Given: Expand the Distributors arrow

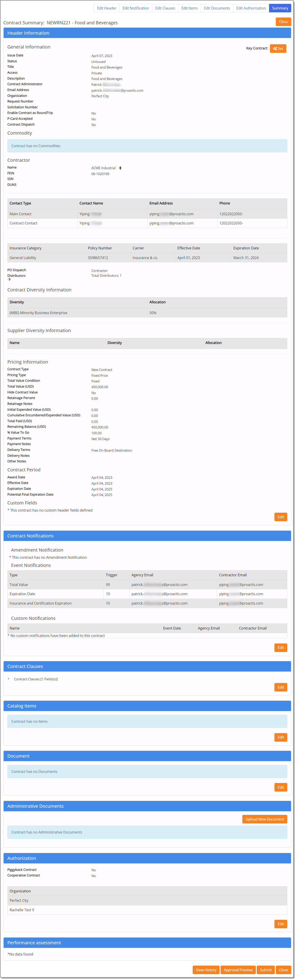Looking at the screenshot, I should [x=9, y=279].
